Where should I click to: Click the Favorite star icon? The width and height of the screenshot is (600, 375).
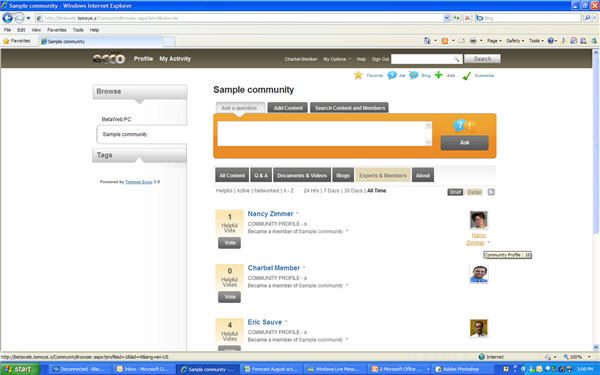pyautogui.click(x=358, y=75)
